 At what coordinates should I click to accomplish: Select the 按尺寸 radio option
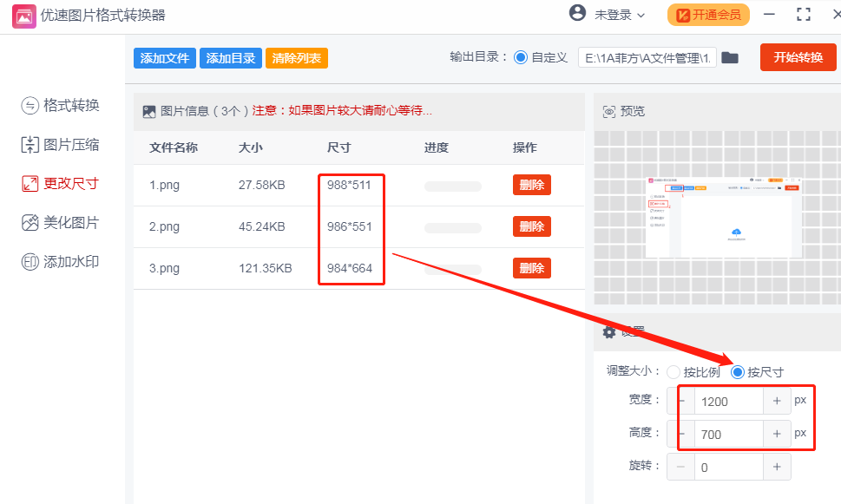[x=738, y=372]
